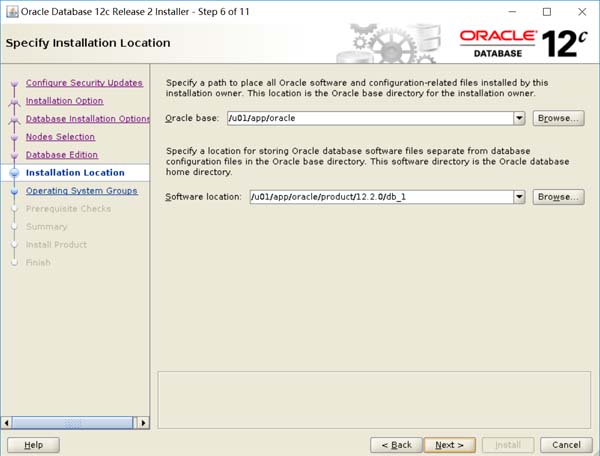Image resolution: width=600 pixels, height=456 pixels.
Task: Close the installer window
Action: [x=582, y=12]
